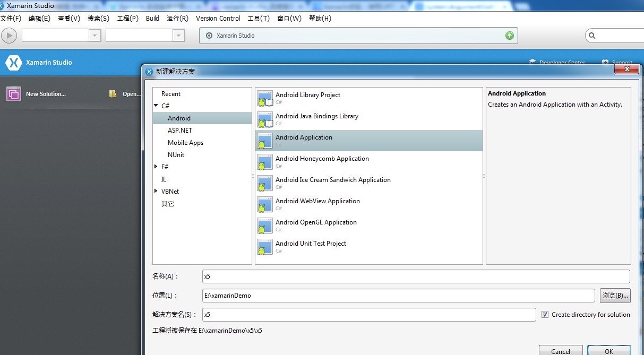Click the Xamarin Studio status bar area
Viewport: 644px width, 355px height.
(358, 36)
